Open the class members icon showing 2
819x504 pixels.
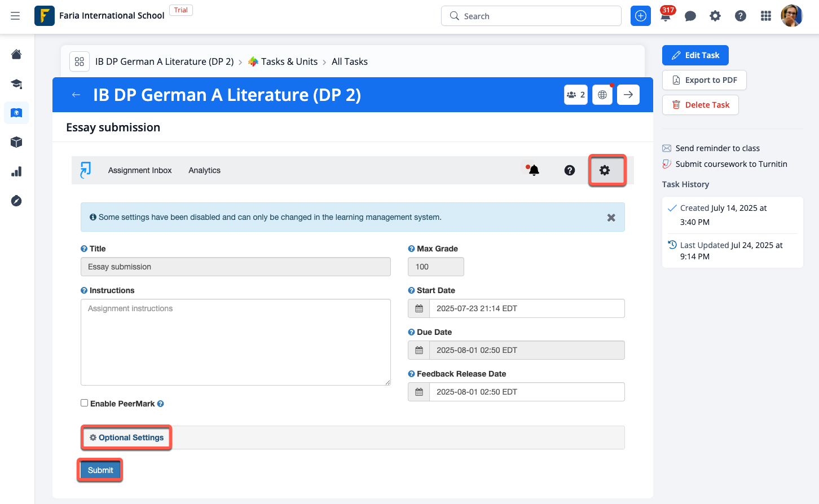(576, 95)
